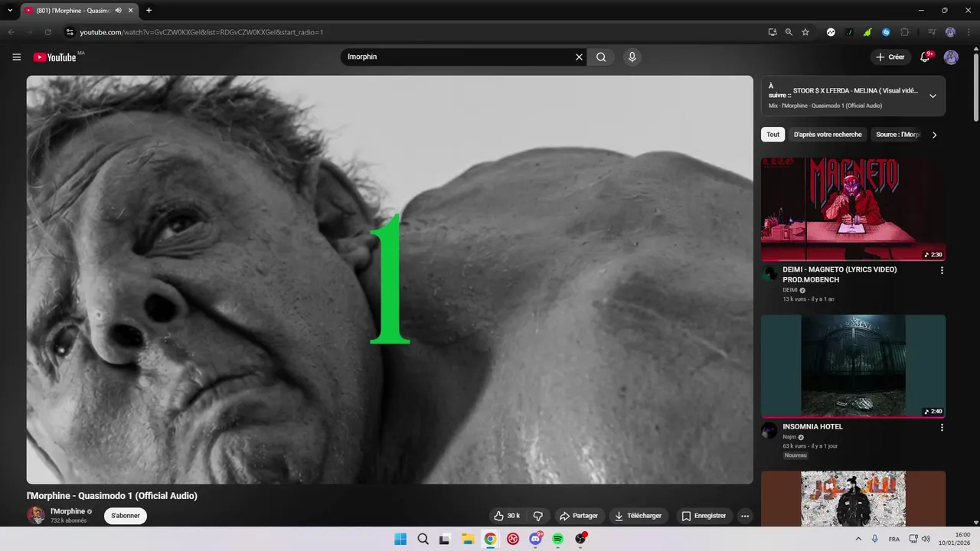Open the YouTube guide hamburger menu

[x=16, y=57]
